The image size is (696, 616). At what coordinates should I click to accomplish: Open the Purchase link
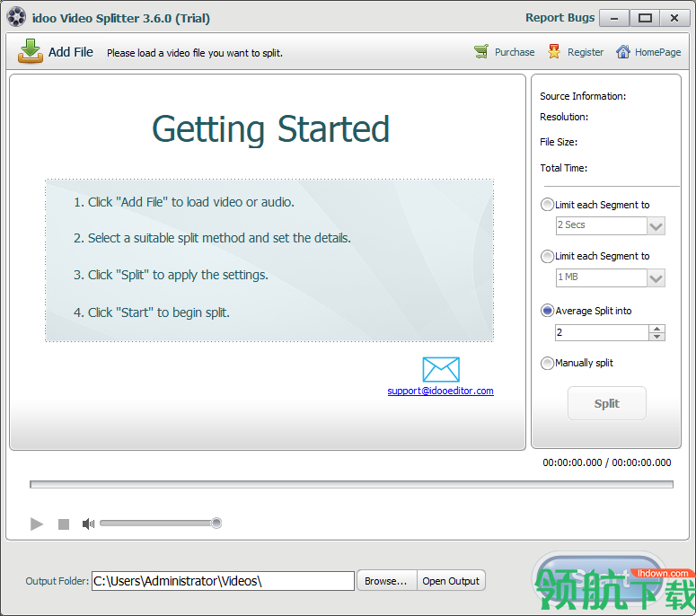pos(515,52)
